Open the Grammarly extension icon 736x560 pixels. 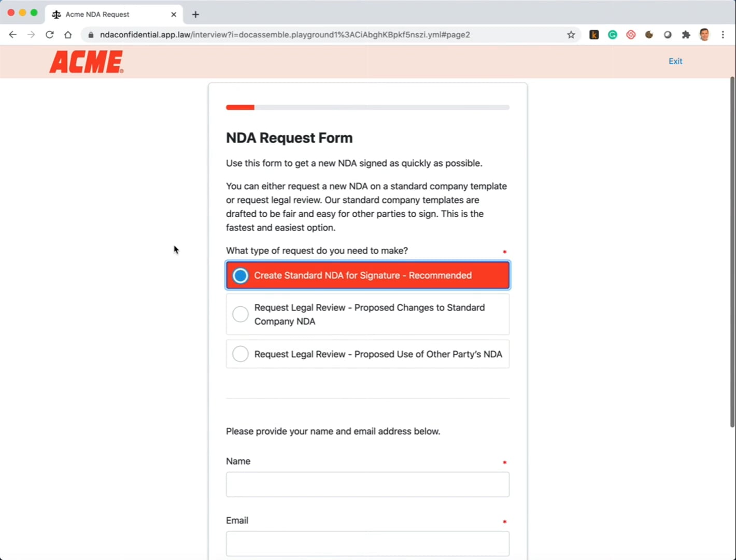tap(613, 35)
